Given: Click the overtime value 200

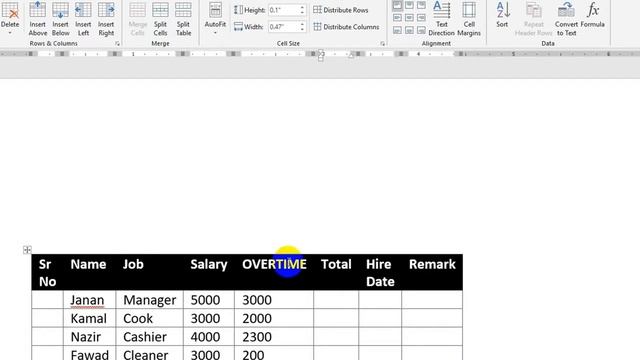Looking at the screenshot, I should tap(253, 354).
